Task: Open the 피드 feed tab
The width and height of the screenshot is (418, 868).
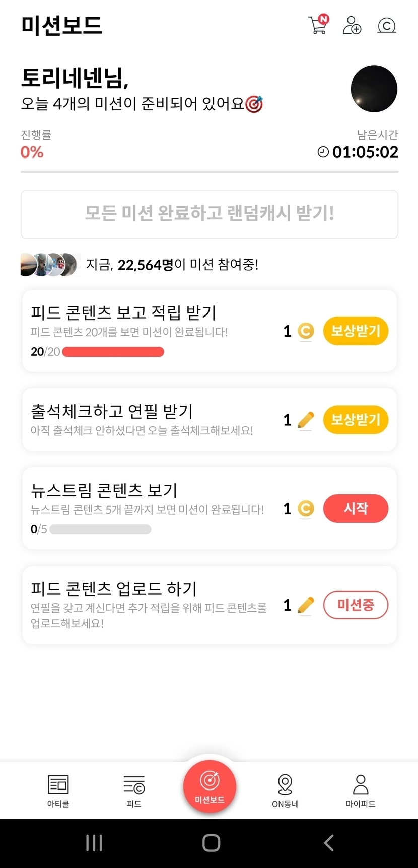Action: (134, 790)
